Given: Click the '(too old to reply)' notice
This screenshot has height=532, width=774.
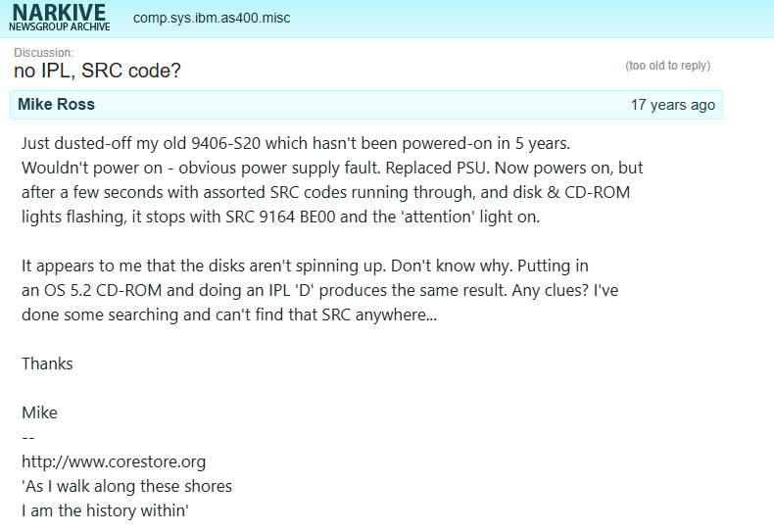Looking at the screenshot, I should 667,66.
